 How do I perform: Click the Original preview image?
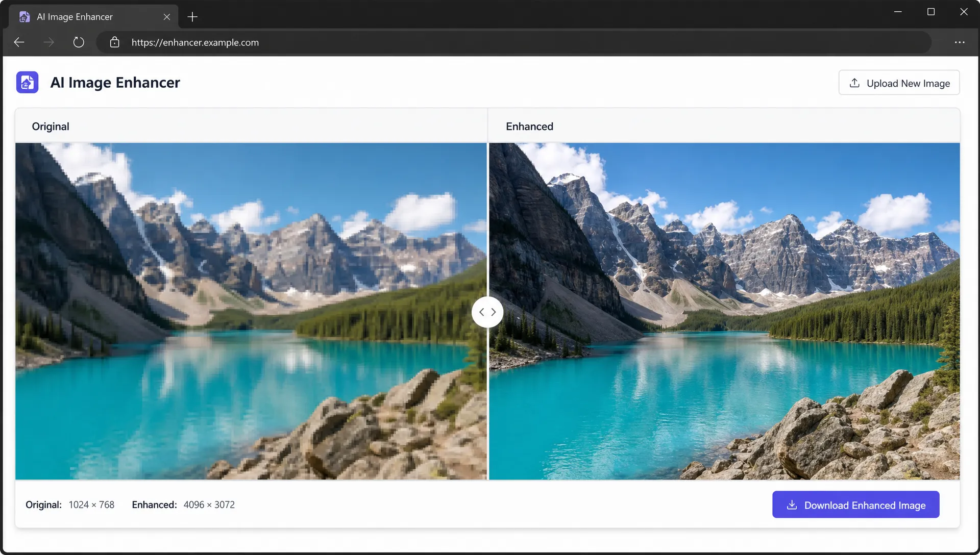point(251,311)
